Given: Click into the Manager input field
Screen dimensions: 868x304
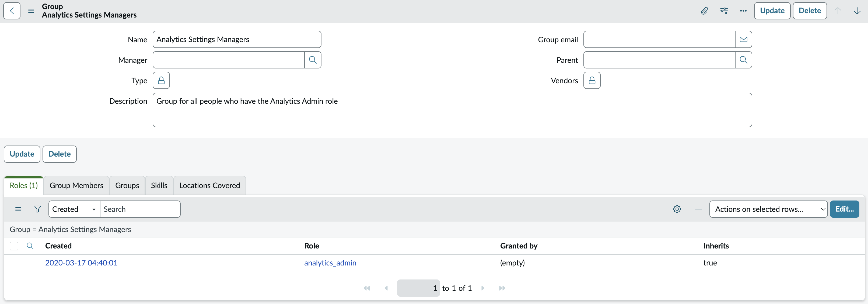Looking at the screenshot, I should point(229,60).
